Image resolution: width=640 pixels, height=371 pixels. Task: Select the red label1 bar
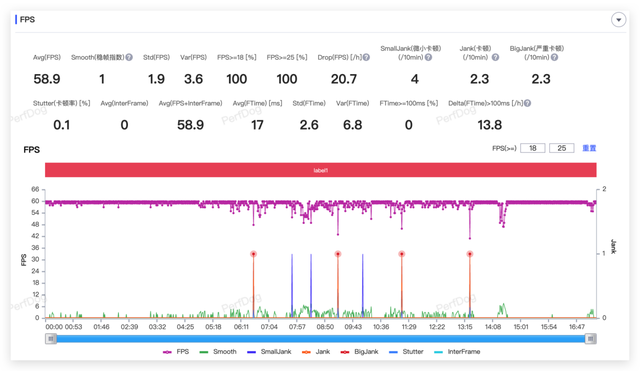(x=321, y=170)
